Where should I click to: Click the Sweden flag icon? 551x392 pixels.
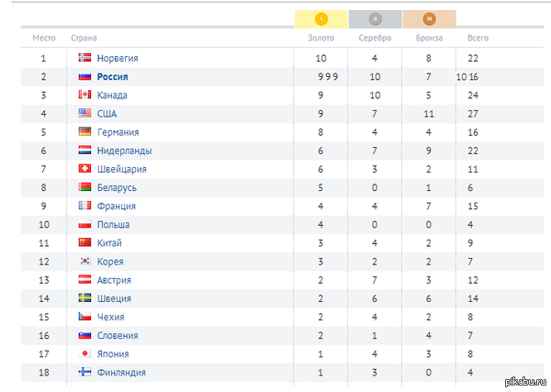[x=84, y=297]
